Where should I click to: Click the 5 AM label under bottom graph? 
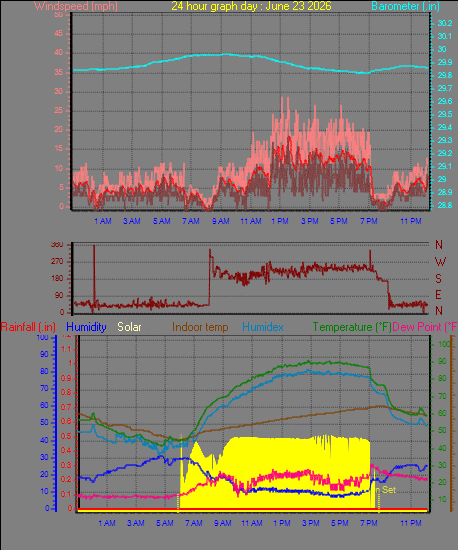[x=164, y=523]
